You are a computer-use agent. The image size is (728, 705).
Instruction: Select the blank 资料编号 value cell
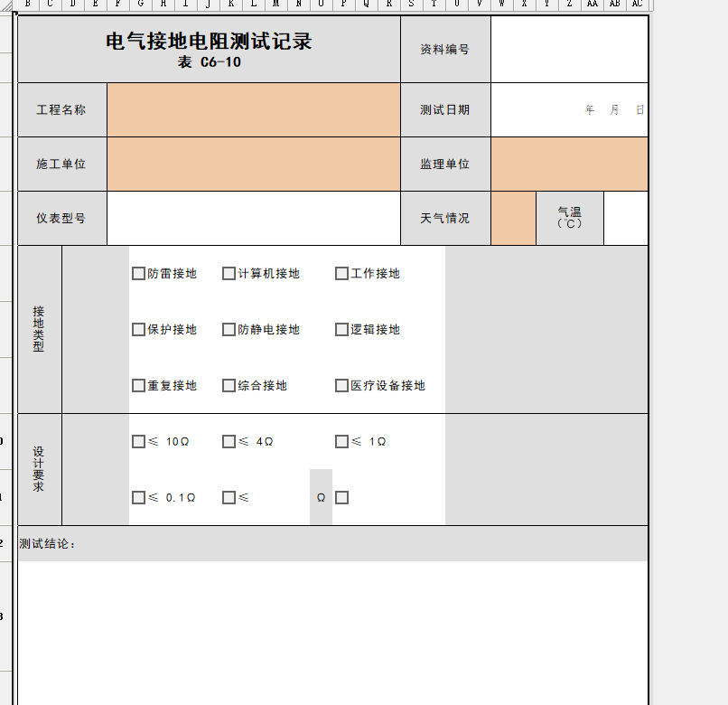[569, 50]
